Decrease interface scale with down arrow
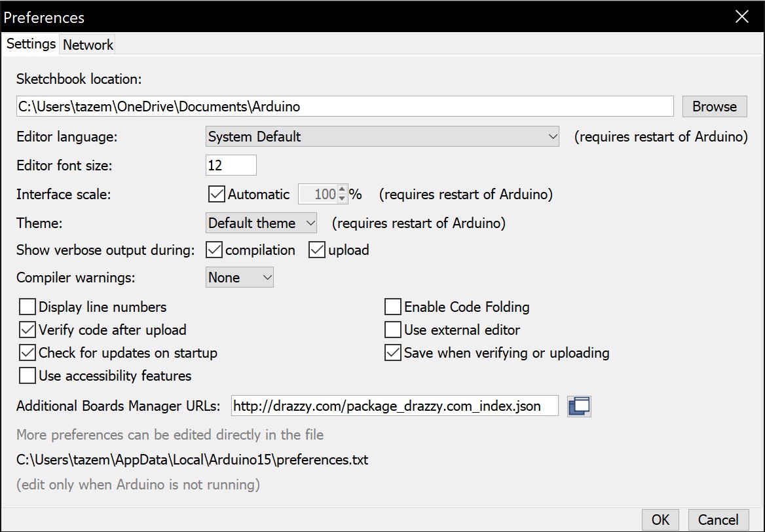This screenshot has width=765, height=532. point(342,199)
